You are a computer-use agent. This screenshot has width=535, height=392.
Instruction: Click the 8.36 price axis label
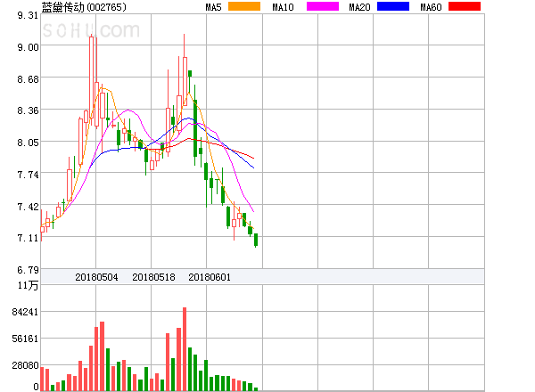pos(28,110)
